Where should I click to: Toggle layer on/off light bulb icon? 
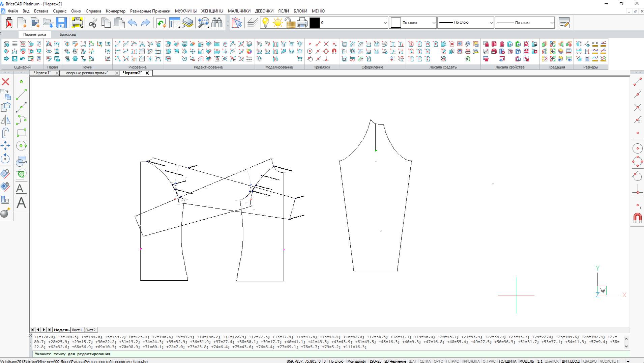266,23
